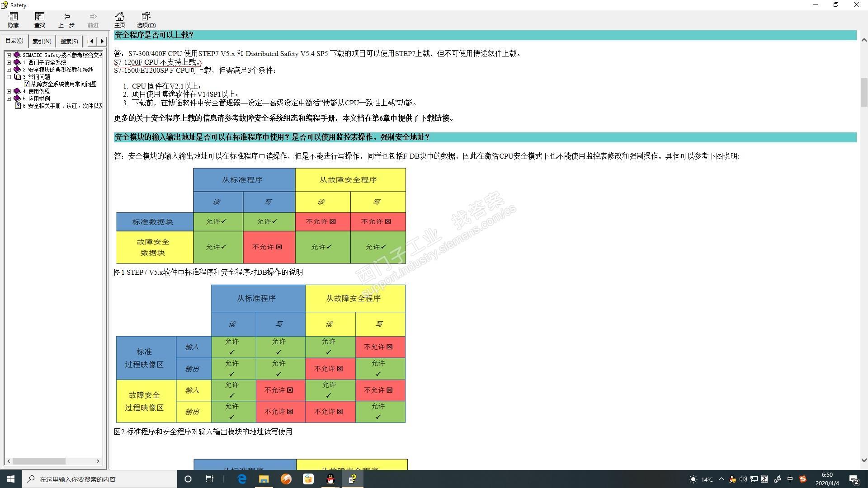Collapse chapter 3 常问问题 node
The height and width of the screenshot is (488, 868).
click(x=9, y=77)
